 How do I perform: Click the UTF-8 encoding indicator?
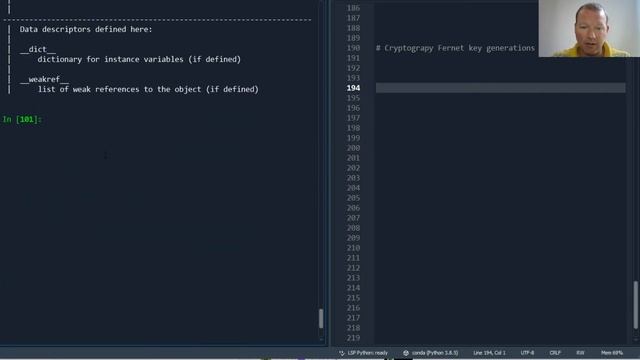(527, 353)
